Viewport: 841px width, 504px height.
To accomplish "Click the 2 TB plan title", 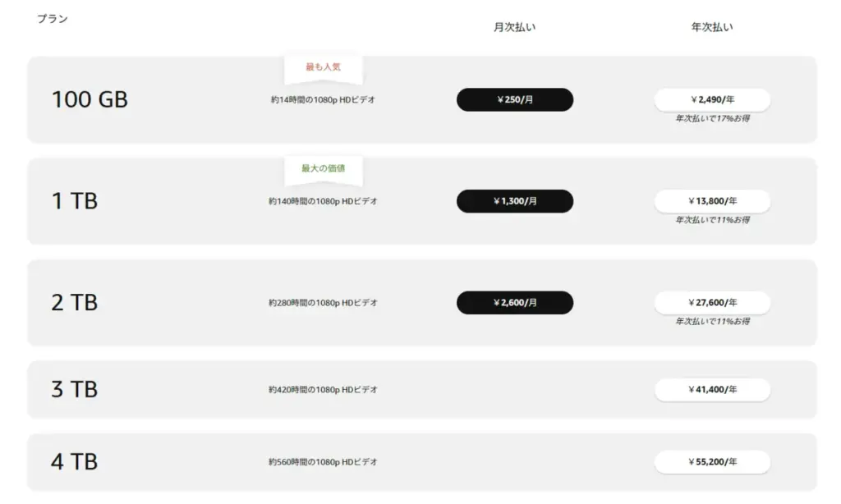I will tap(75, 303).
